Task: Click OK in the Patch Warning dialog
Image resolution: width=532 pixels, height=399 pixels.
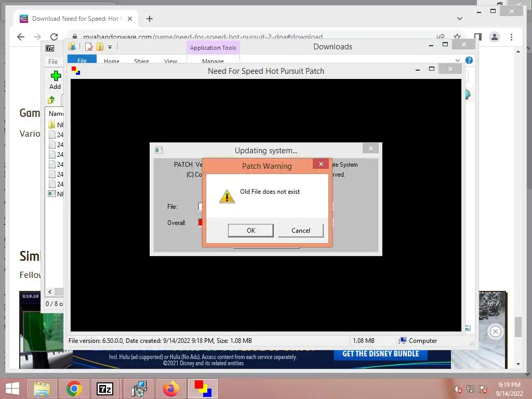Action: (251, 230)
